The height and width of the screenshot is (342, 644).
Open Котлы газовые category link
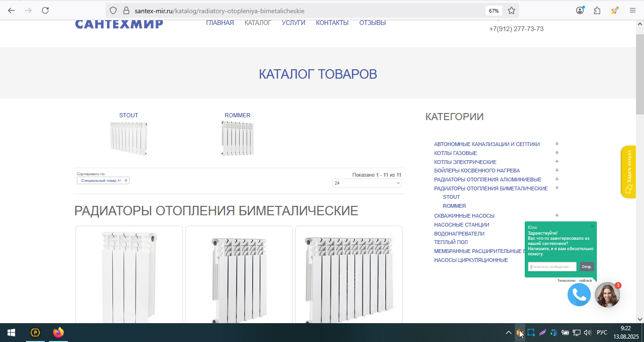tap(455, 153)
